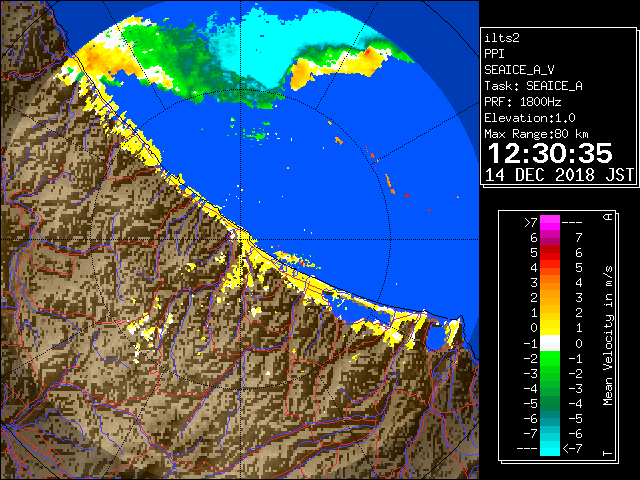Select the Elevation:1.0 readout
Image resolution: width=640 pixels, height=480 pixels.
click(530, 118)
